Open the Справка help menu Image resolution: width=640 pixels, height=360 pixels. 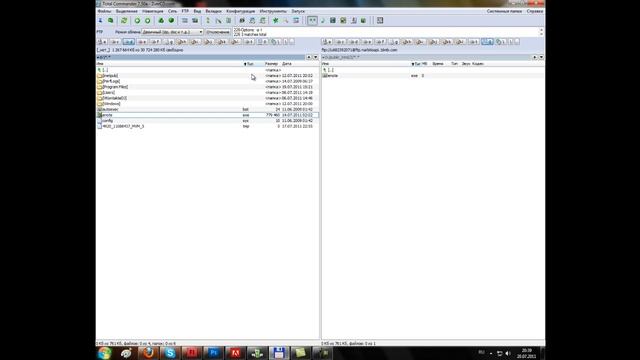535,11
